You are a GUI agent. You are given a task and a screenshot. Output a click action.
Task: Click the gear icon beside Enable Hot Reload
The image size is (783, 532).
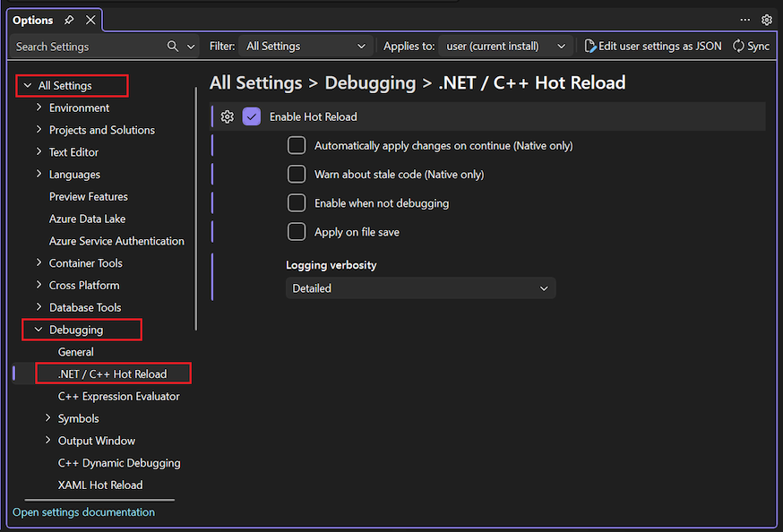(227, 116)
